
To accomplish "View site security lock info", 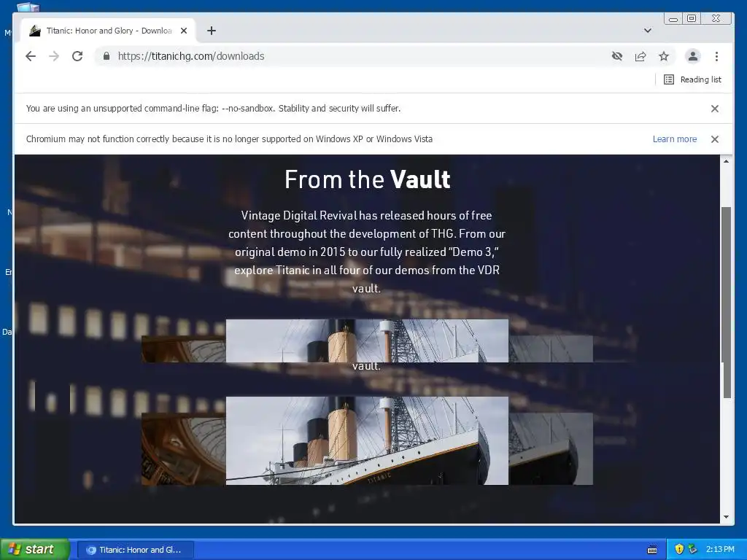I will pyautogui.click(x=107, y=56).
